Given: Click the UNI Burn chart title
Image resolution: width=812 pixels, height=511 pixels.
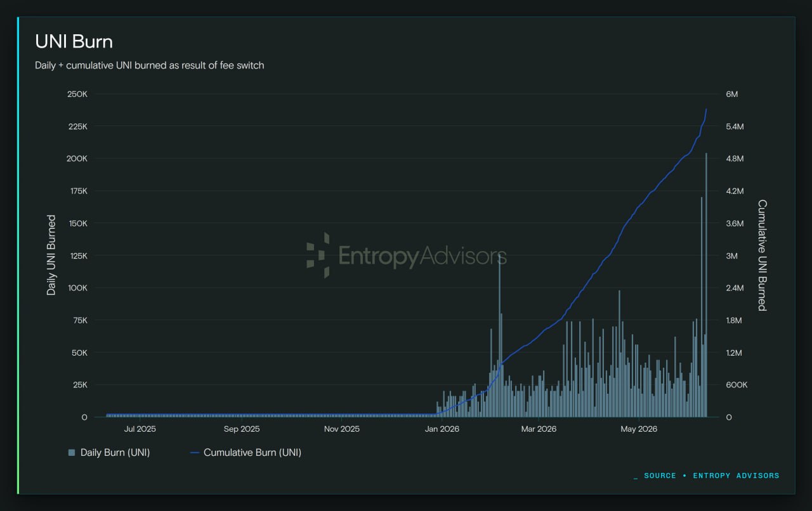Looking at the screenshot, I should 74,42.
